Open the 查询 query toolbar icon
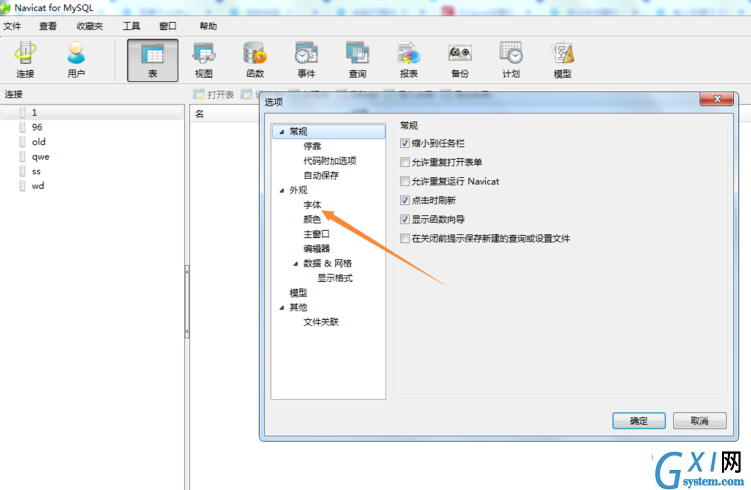The image size is (751, 490). (x=357, y=60)
